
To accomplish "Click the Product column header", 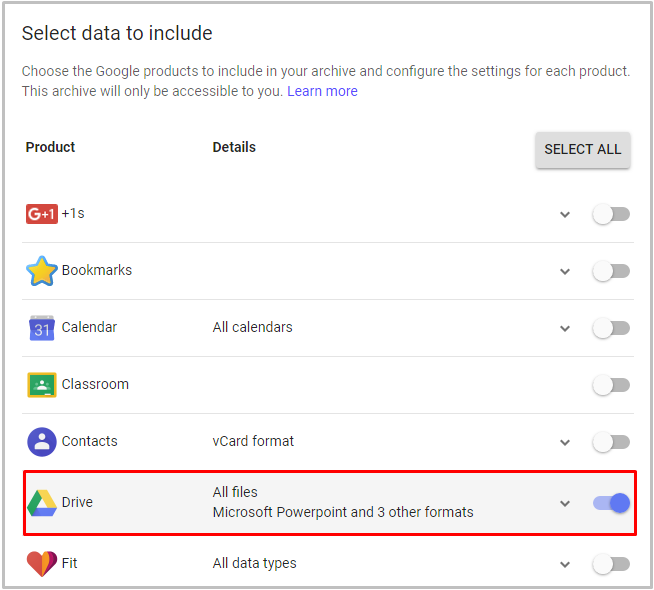I will click(51, 147).
